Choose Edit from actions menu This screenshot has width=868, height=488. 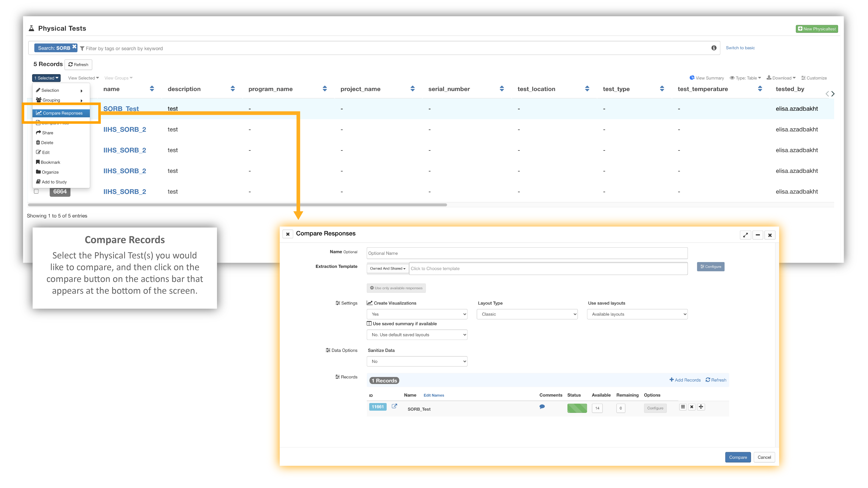(x=61, y=152)
